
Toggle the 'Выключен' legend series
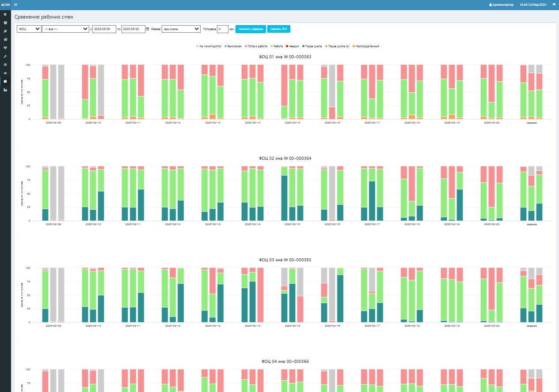point(233,46)
